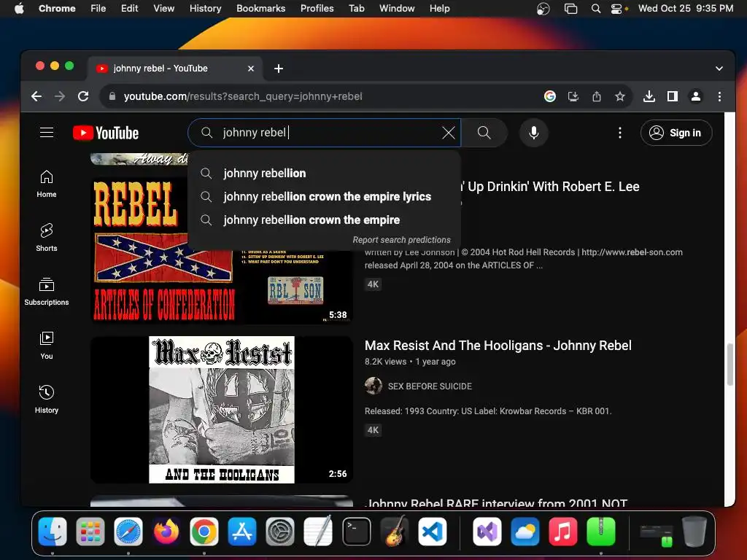Open Spotlight search in menu bar
This screenshot has width=747, height=560.
pyautogui.click(x=595, y=9)
